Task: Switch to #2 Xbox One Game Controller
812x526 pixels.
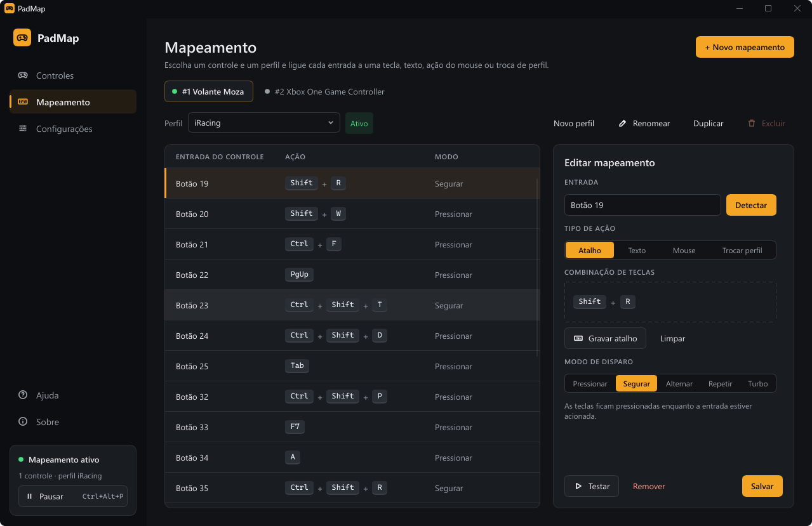Action: click(x=324, y=91)
